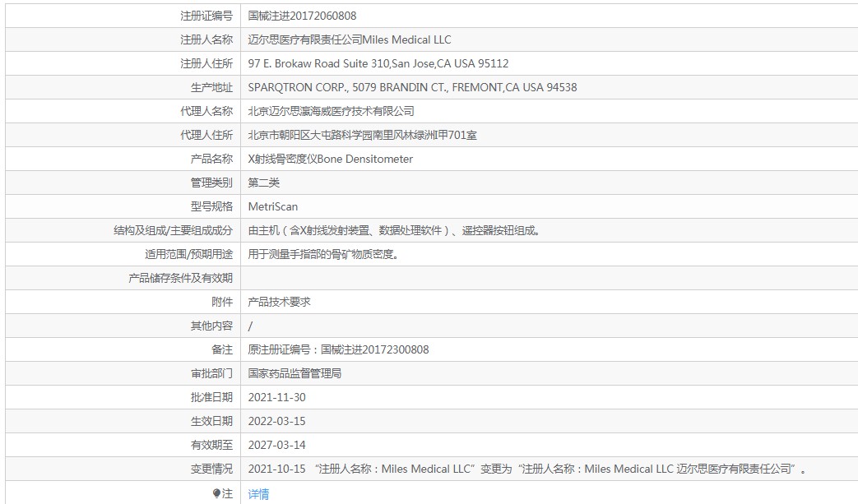
Task: Click the 注册人名称 field label
Action: point(206,39)
